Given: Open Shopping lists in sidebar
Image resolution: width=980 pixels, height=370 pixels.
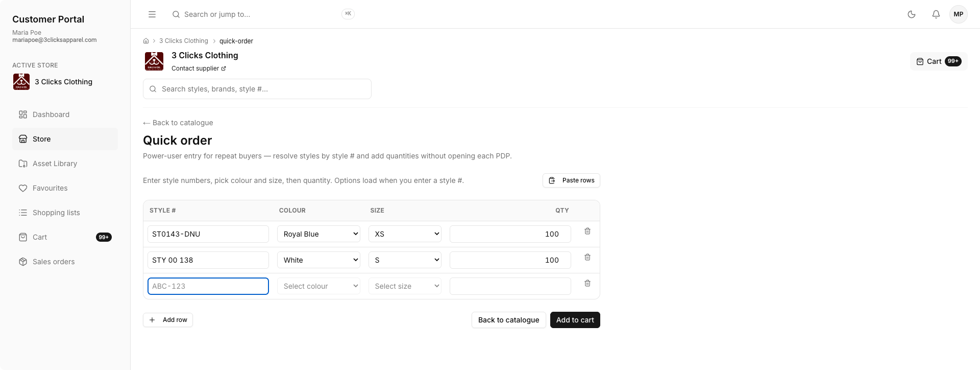Looking at the screenshot, I should click(x=65, y=213).
